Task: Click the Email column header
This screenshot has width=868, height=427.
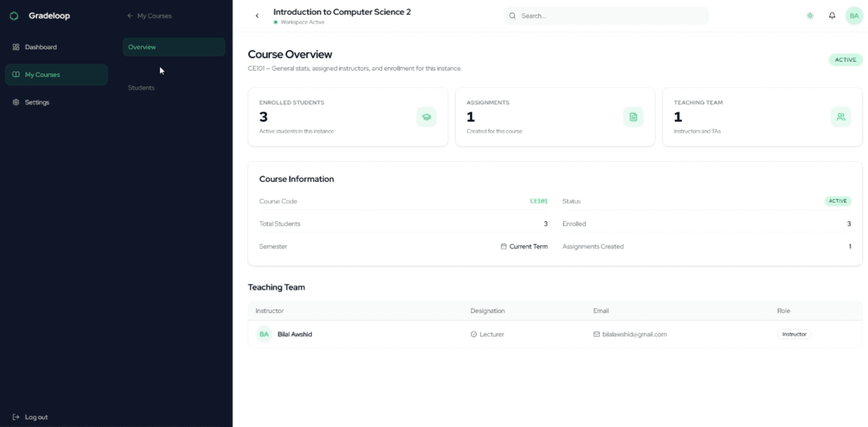Action: 601,311
